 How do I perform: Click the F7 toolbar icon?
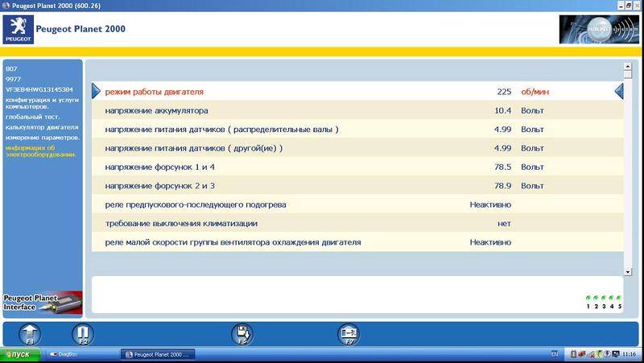[349, 333]
